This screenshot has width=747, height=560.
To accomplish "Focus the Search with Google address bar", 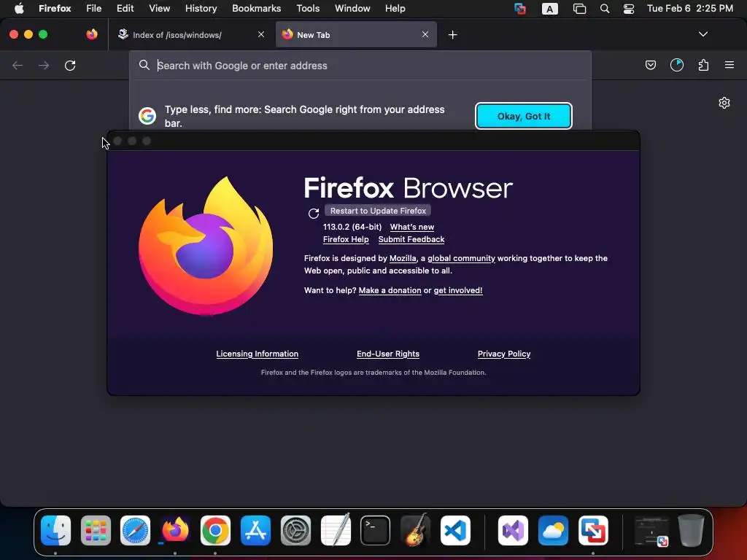I will [x=360, y=66].
